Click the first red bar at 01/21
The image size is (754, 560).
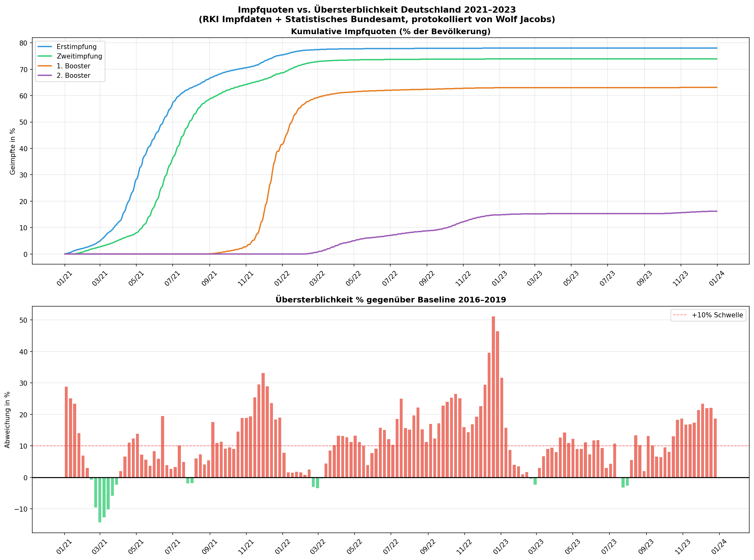66,432
